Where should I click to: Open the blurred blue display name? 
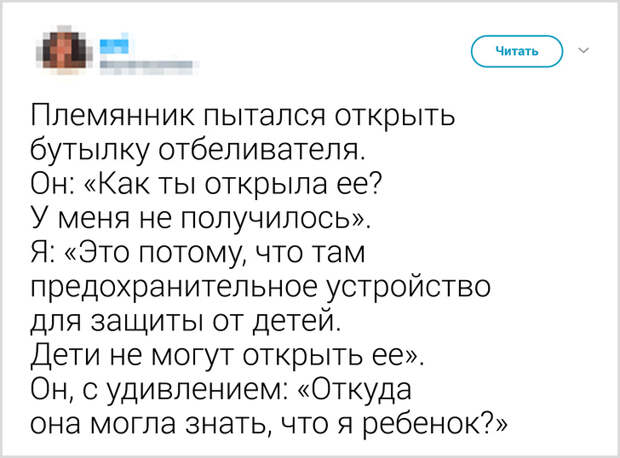pos(114,44)
